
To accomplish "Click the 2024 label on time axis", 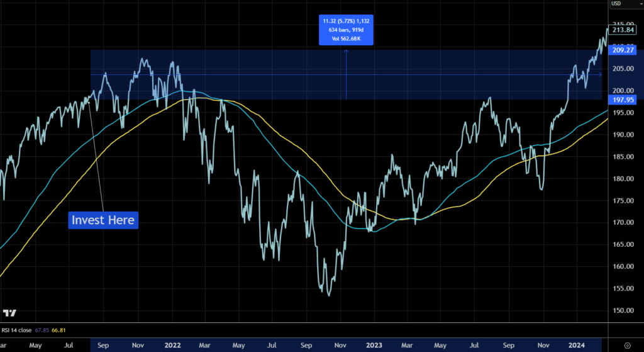I will pyautogui.click(x=577, y=346).
